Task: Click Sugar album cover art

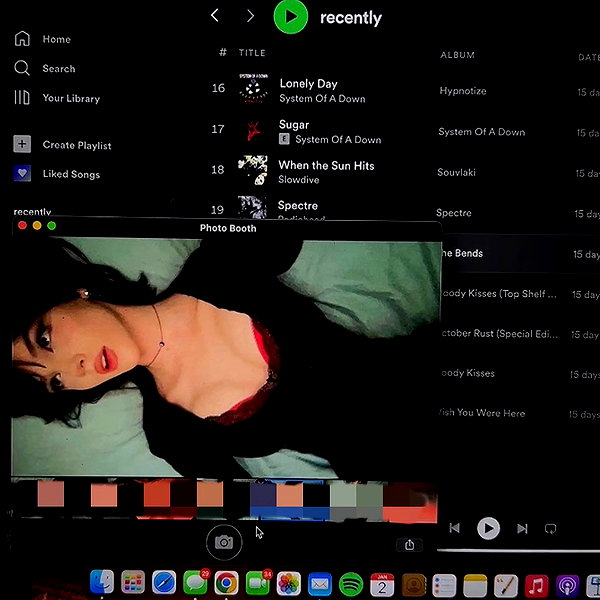Action: [x=253, y=130]
